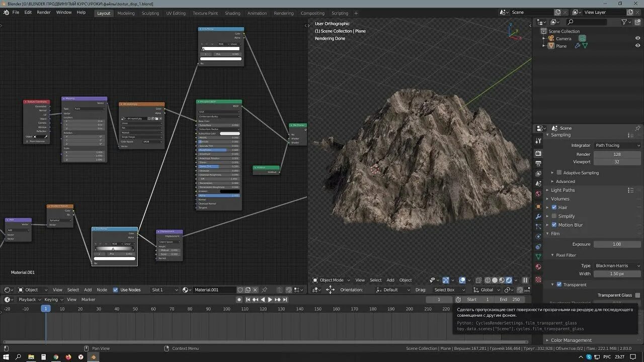The height and width of the screenshot is (362, 644).
Task: Toggle X-ray view in viewport header
Action: pos(479,280)
